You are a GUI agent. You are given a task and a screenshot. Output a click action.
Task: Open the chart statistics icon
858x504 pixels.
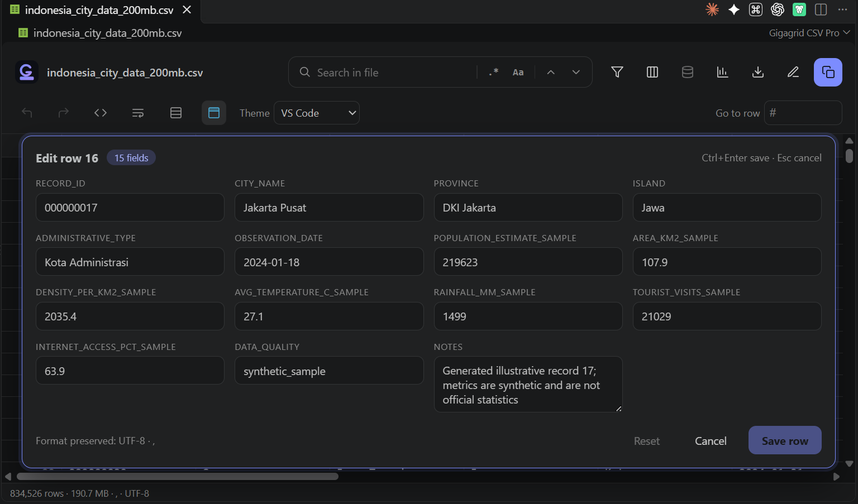[723, 72]
